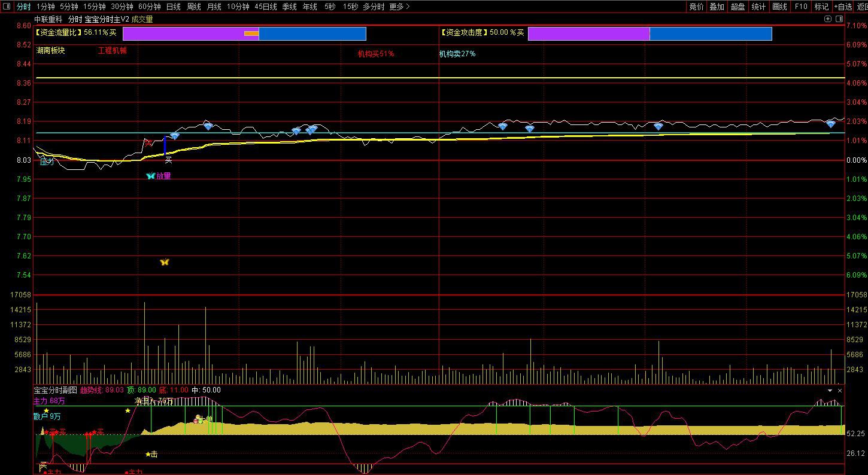Click the 叠加 overlay button

click(x=717, y=7)
